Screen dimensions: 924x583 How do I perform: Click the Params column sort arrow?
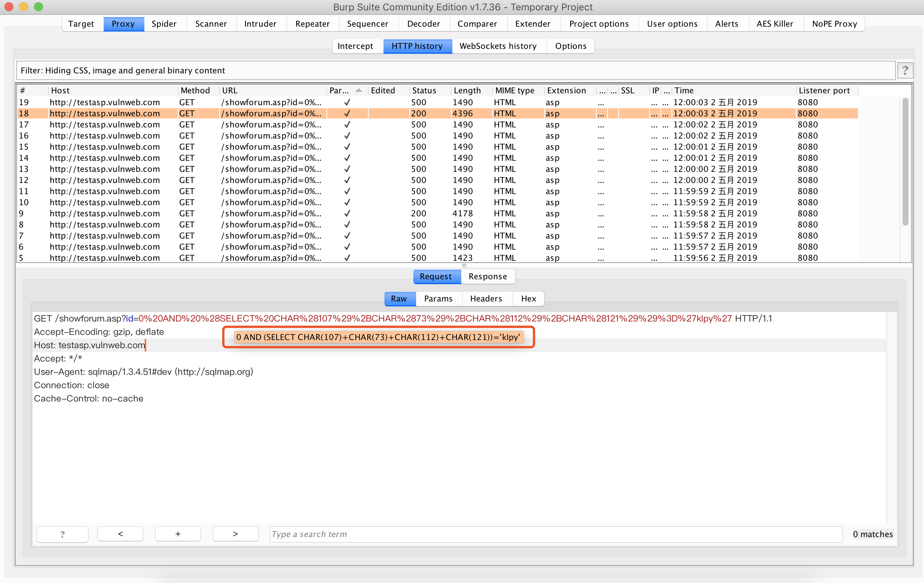click(358, 91)
